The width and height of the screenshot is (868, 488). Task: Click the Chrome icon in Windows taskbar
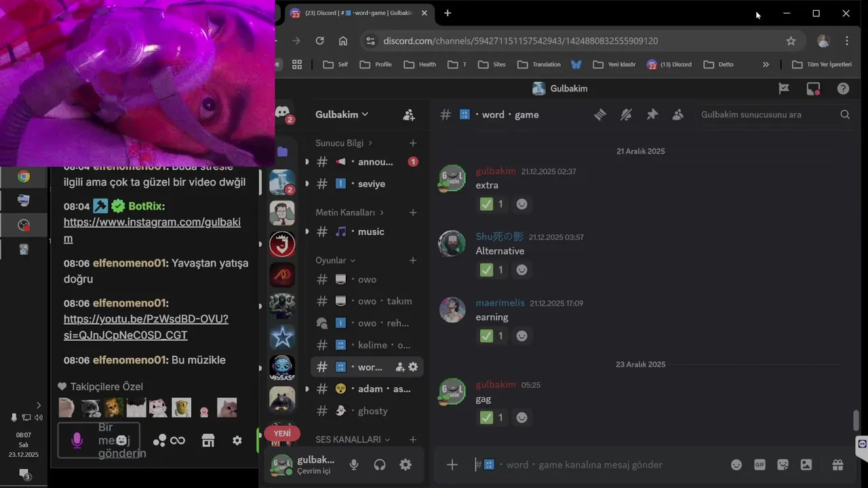(x=24, y=176)
